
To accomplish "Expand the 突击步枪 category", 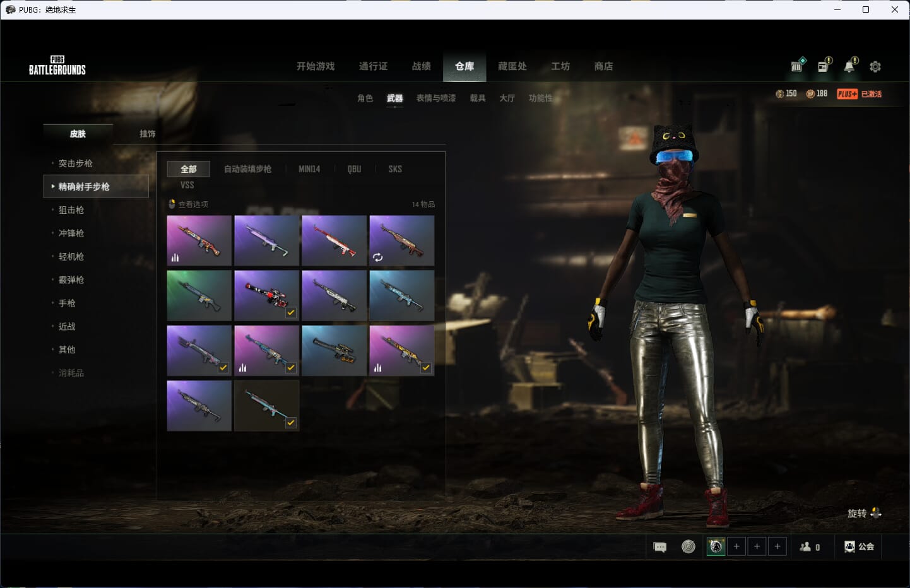I will [x=76, y=163].
